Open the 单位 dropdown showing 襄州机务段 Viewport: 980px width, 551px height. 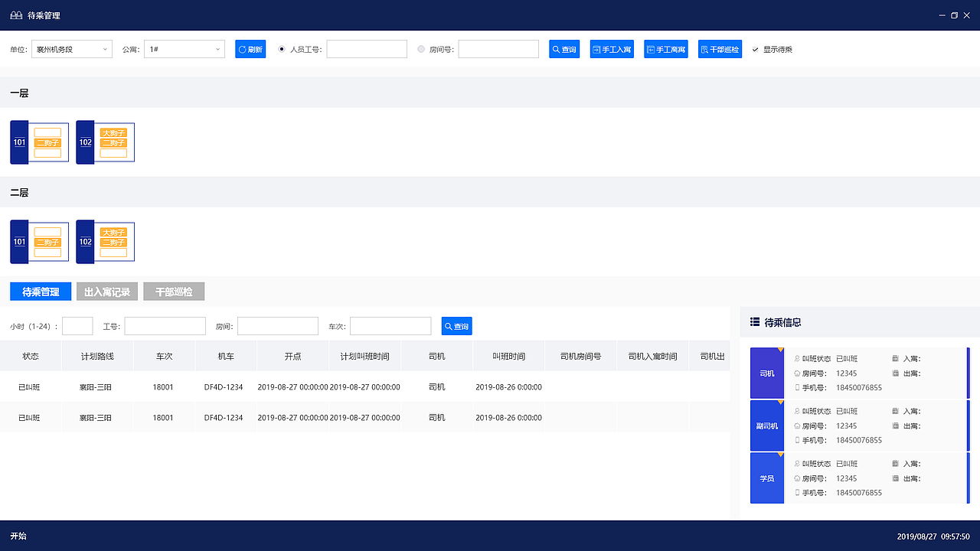(72, 49)
